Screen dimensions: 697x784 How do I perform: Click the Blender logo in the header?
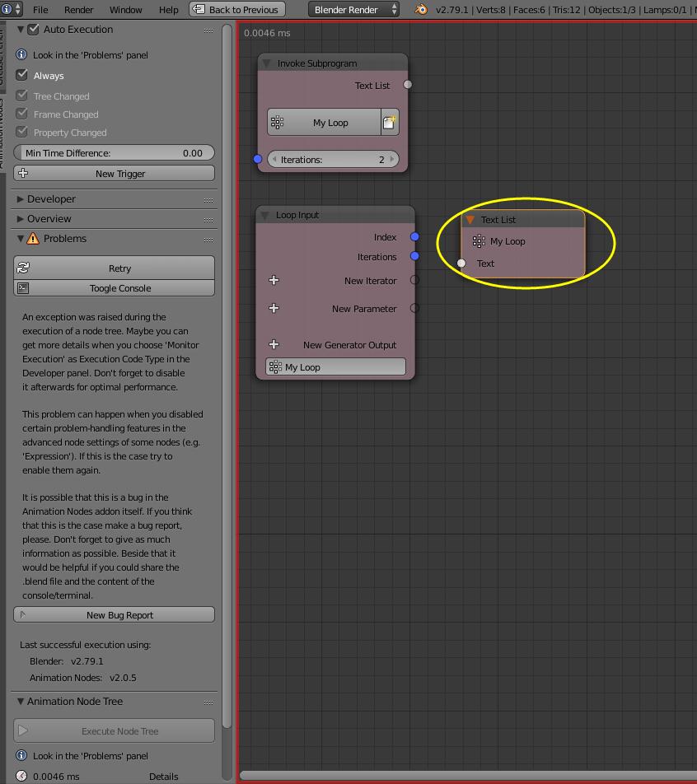coord(7,10)
